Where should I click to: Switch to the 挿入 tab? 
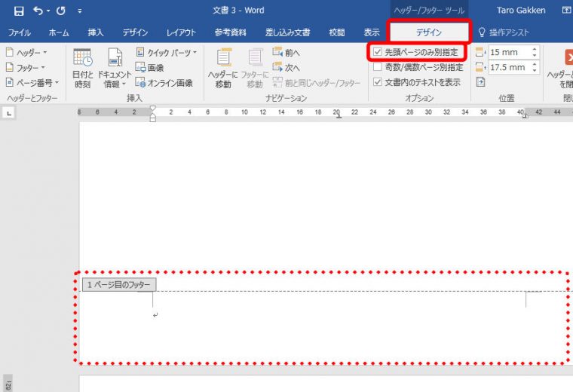pos(96,32)
